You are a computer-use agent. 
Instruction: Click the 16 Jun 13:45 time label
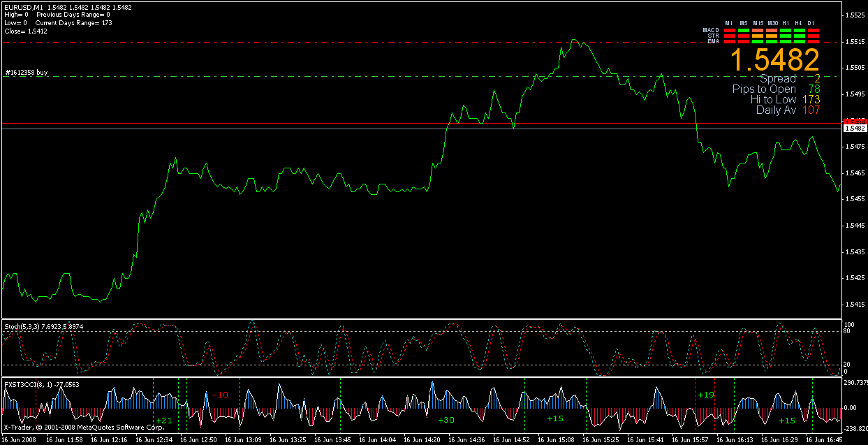pos(332,440)
